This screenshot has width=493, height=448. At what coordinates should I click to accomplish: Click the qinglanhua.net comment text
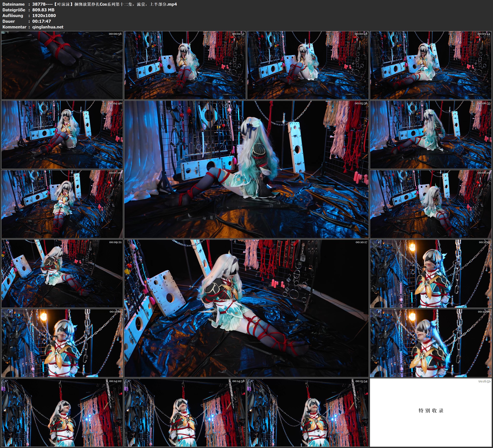(48, 27)
